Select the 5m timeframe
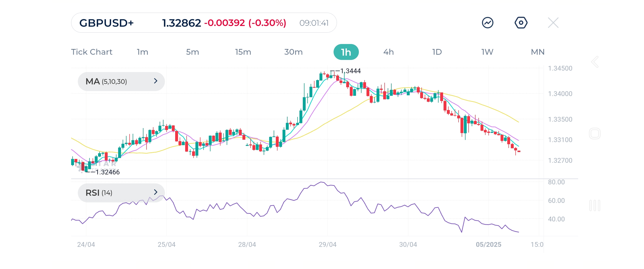Image resolution: width=644 pixels, height=269 pixels. click(192, 52)
